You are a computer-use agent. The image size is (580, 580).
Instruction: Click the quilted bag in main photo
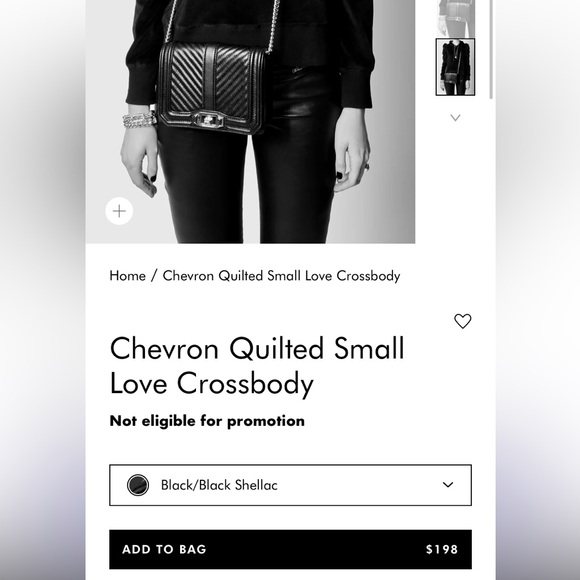(x=212, y=87)
